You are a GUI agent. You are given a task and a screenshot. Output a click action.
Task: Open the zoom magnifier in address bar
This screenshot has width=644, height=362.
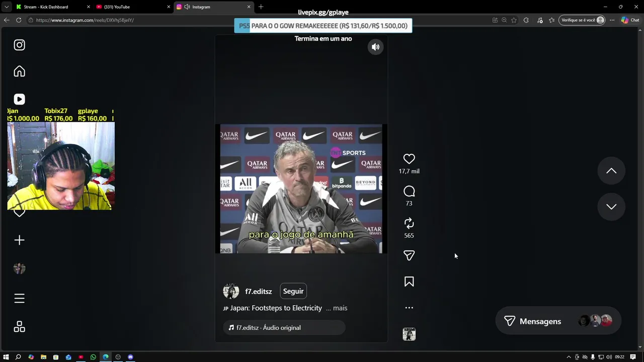pyautogui.click(x=504, y=20)
